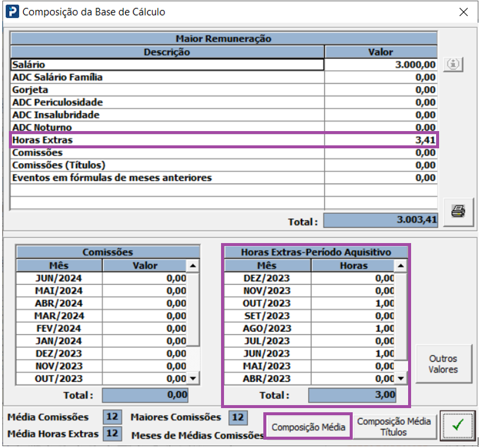Click the Salário value 3.000,00

point(381,64)
